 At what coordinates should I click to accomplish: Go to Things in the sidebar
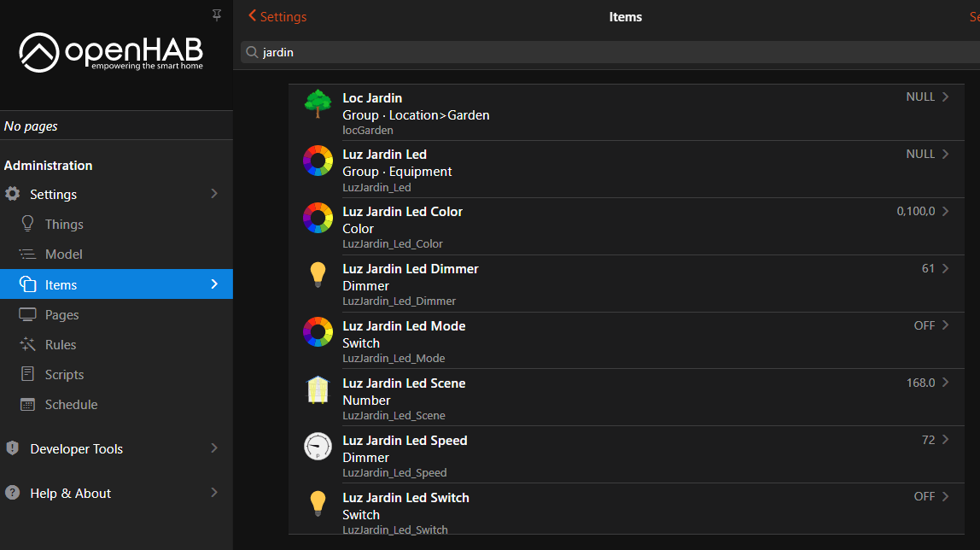[x=116, y=224]
